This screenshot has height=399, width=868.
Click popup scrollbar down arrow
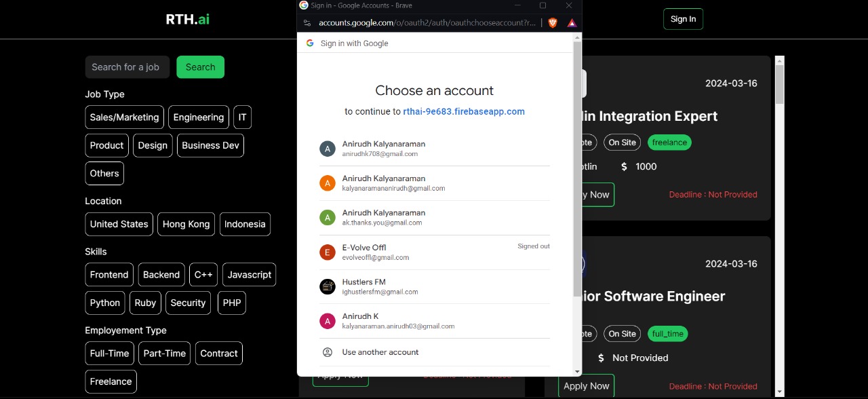click(x=577, y=371)
